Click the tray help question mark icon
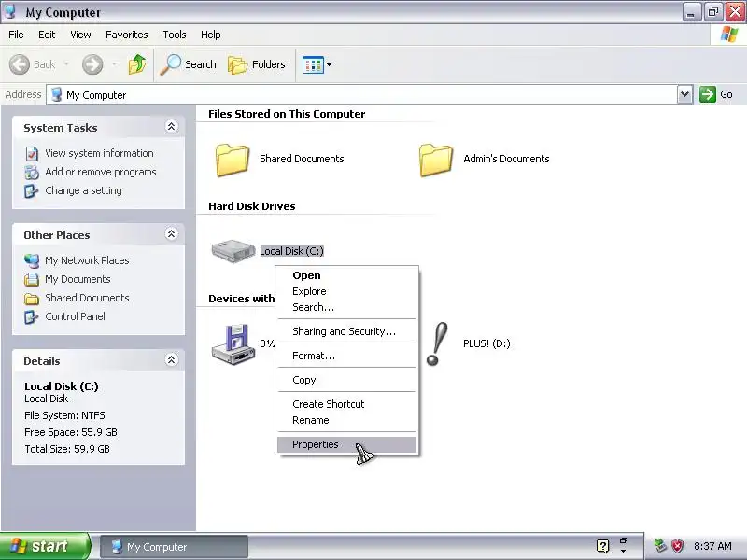This screenshot has height=560, width=747. click(x=602, y=546)
